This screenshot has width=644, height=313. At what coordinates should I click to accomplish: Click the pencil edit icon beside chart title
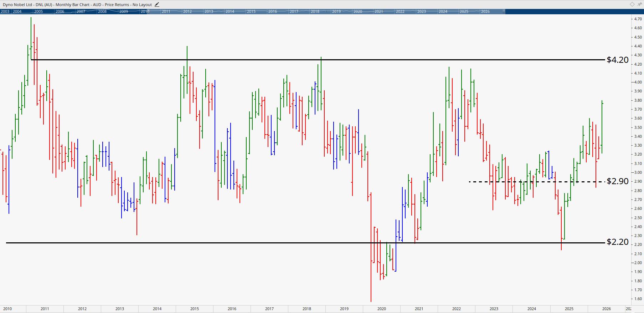[x=157, y=5]
